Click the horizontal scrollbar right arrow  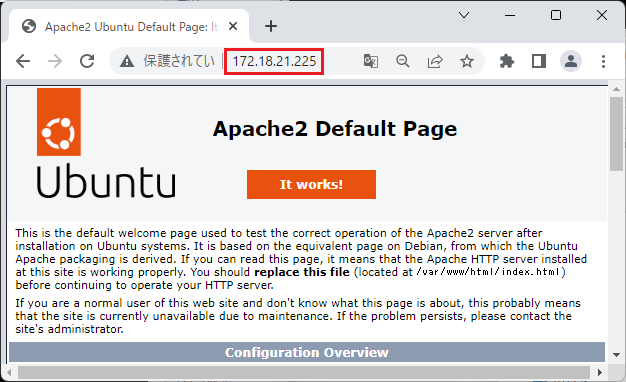[x=600, y=372]
